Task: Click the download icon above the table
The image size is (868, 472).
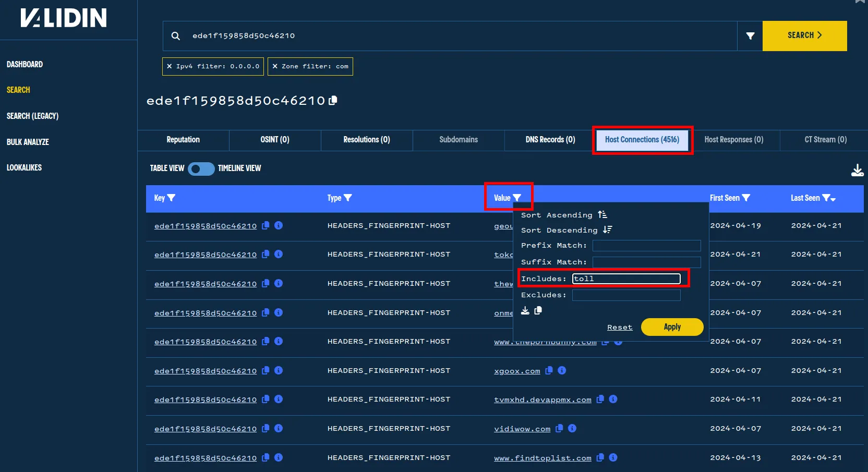Action: pos(857,171)
